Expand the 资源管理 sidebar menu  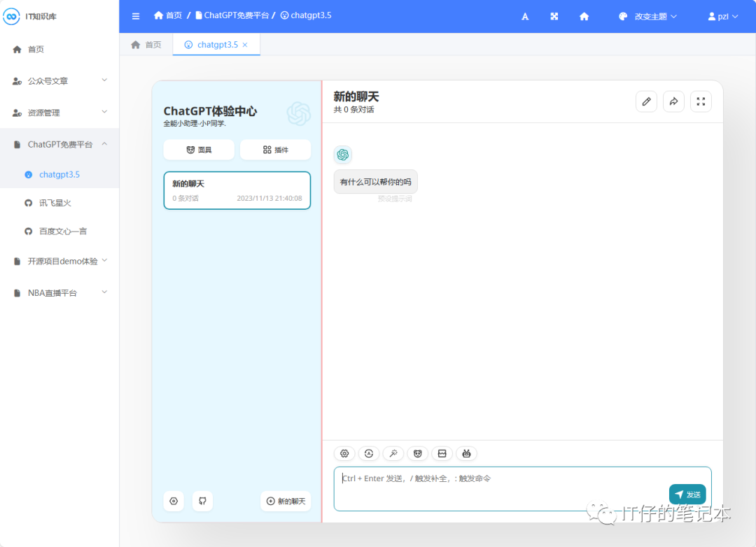[x=59, y=113]
